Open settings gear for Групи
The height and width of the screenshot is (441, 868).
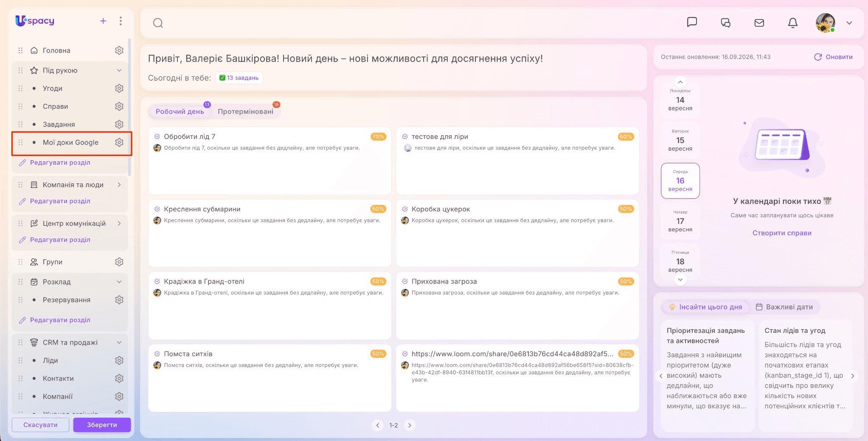click(x=119, y=262)
